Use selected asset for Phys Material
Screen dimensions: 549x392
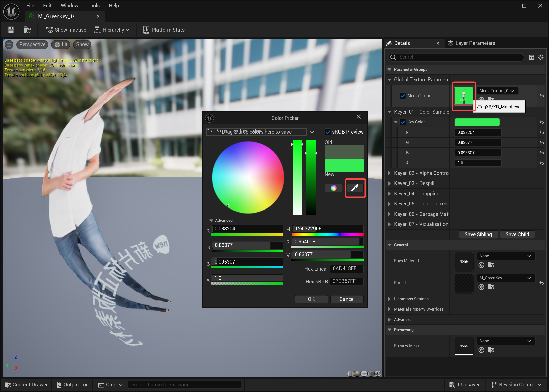(481, 265)
